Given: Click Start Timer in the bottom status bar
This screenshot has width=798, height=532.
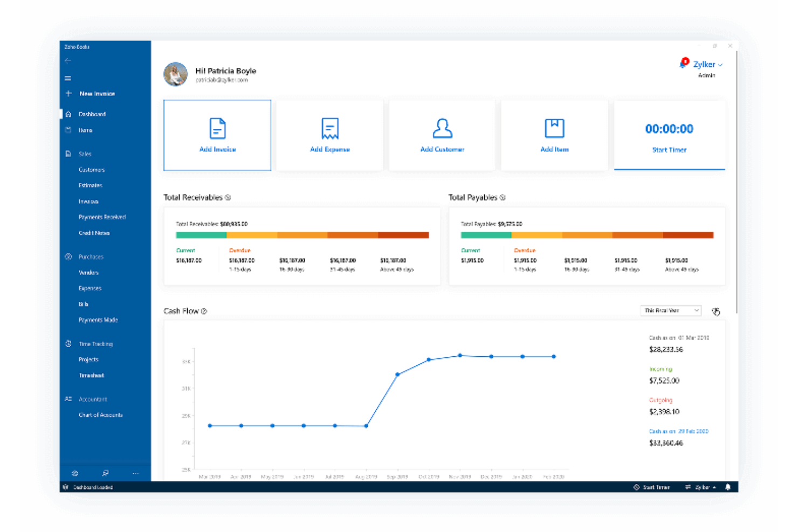Looking at the screenshot, I should tap(653, 487).
